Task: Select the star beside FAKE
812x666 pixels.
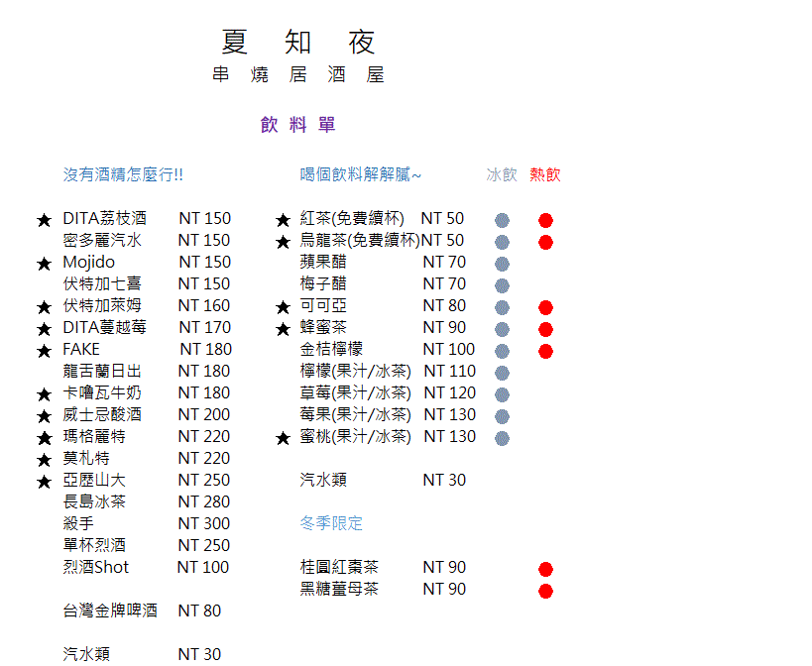Action: click(44, 351)
